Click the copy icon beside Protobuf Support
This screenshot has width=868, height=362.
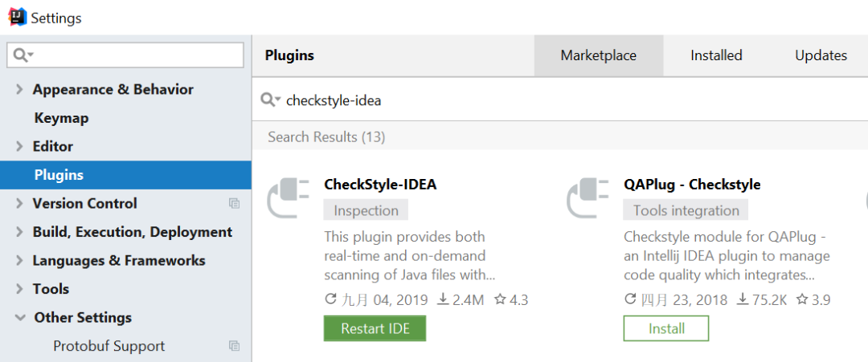234,346
